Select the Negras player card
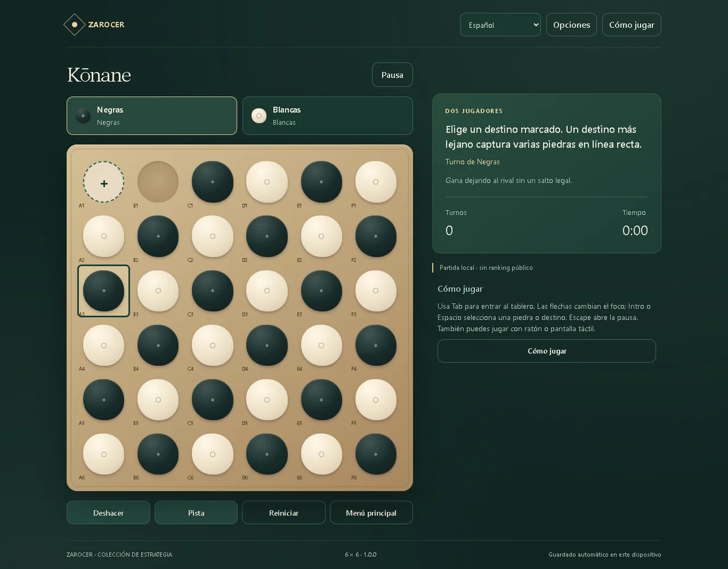Viewport: 728px width, 569px height. 152,116
